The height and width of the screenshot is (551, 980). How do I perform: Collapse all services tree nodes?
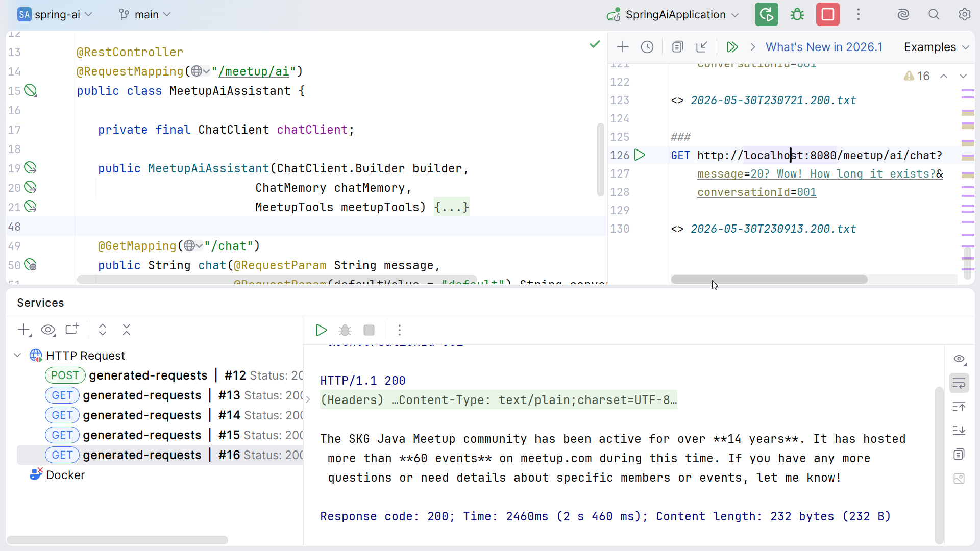pyautogui.click(x=127, y=330)
